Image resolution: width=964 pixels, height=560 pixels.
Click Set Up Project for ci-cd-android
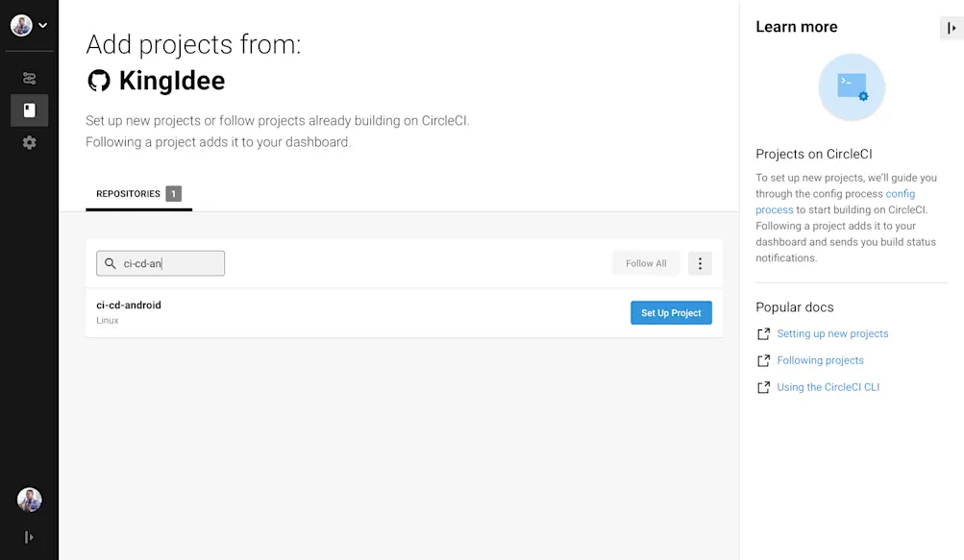pyautogui.click(x=672, y=313)
